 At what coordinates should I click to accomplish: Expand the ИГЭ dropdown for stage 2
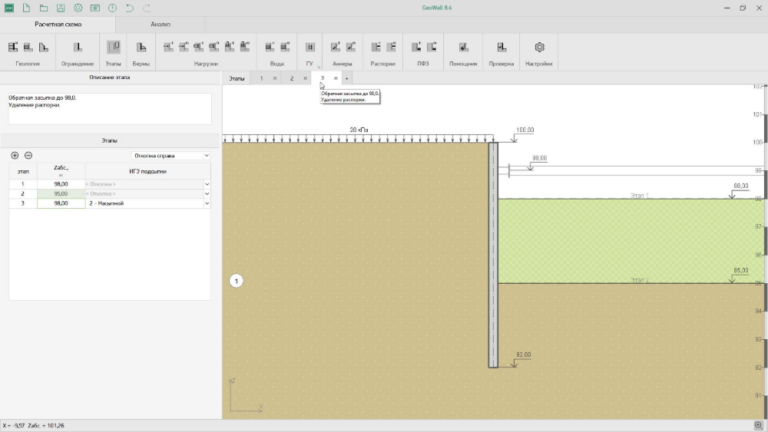click(x=207, y=194)
